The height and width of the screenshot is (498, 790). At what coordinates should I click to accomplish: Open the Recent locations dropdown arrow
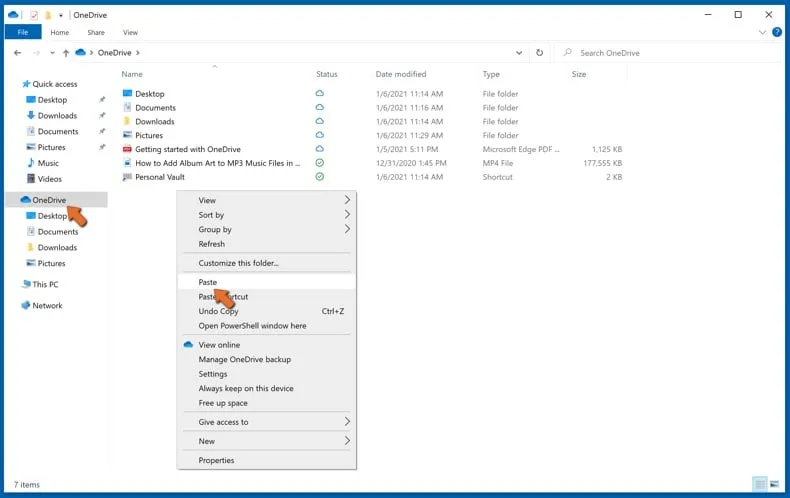(x=52, y=52)
